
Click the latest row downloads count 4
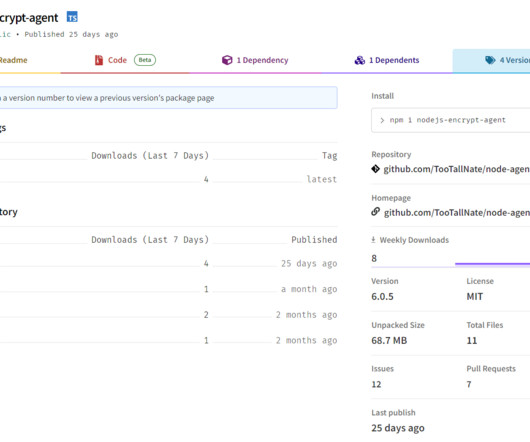(206, 179)
